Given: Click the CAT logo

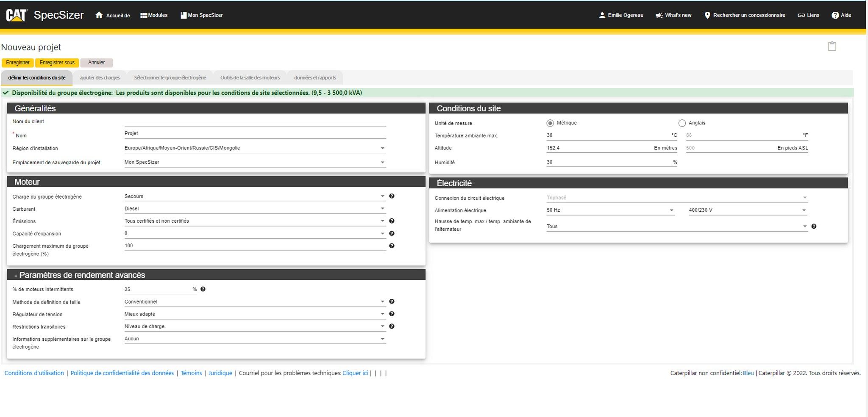Looking at the screenshot, I should tap(17, 15).
